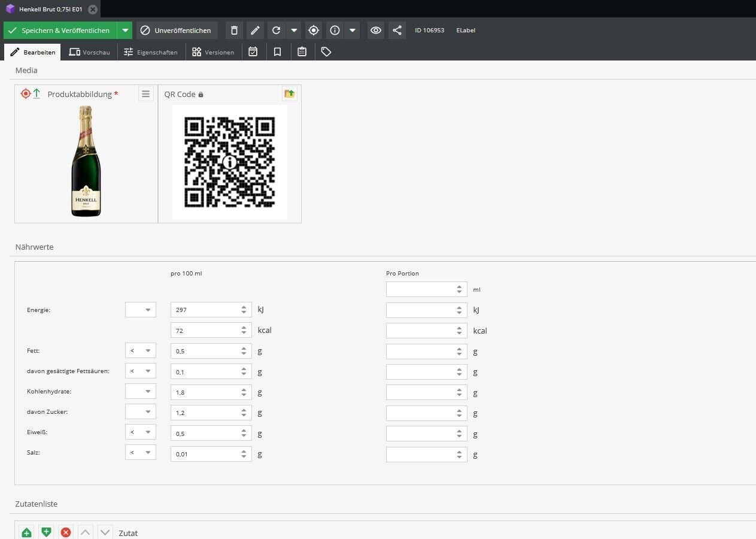This screenshot has height=539, width=756.
Task: Click red target icon on Produktabbildung
Action: coord(25,93)
